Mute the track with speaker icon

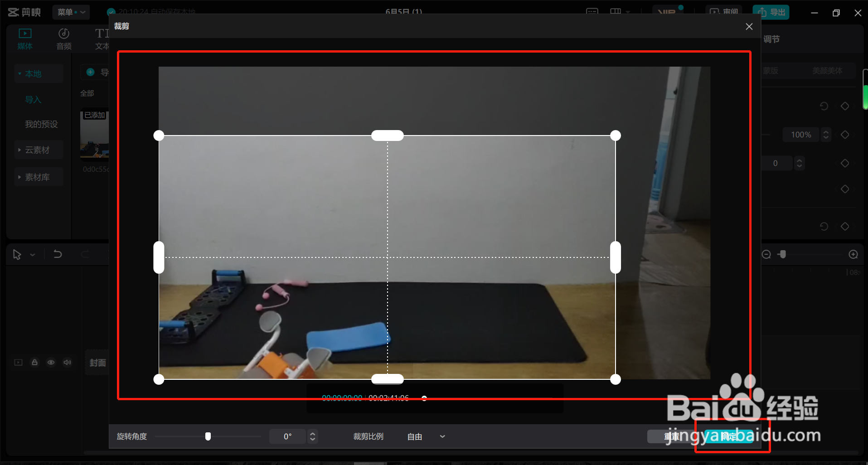click(67, 362)
